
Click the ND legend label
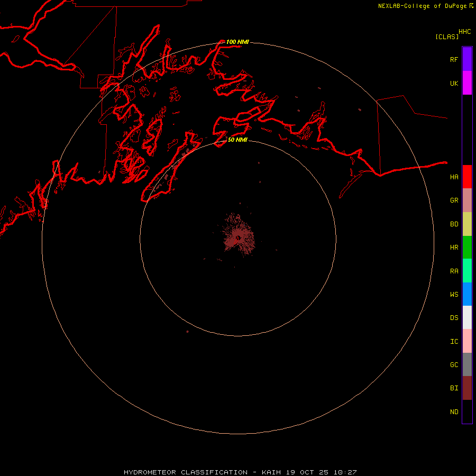click(454, 412)
